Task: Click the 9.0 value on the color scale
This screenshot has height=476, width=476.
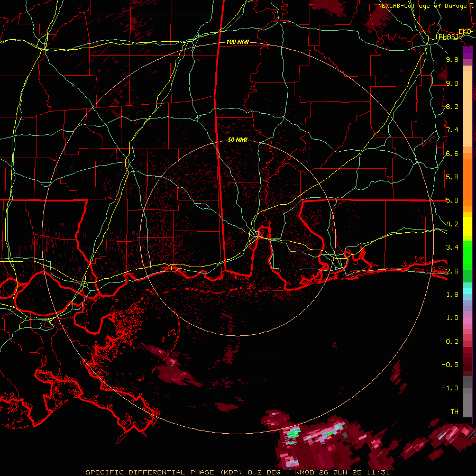Action: [452, 83]
